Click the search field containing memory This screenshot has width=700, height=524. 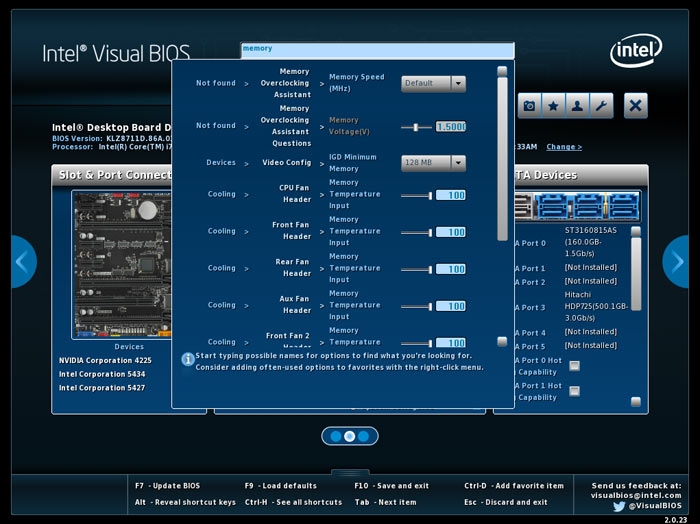coord(378,50)
